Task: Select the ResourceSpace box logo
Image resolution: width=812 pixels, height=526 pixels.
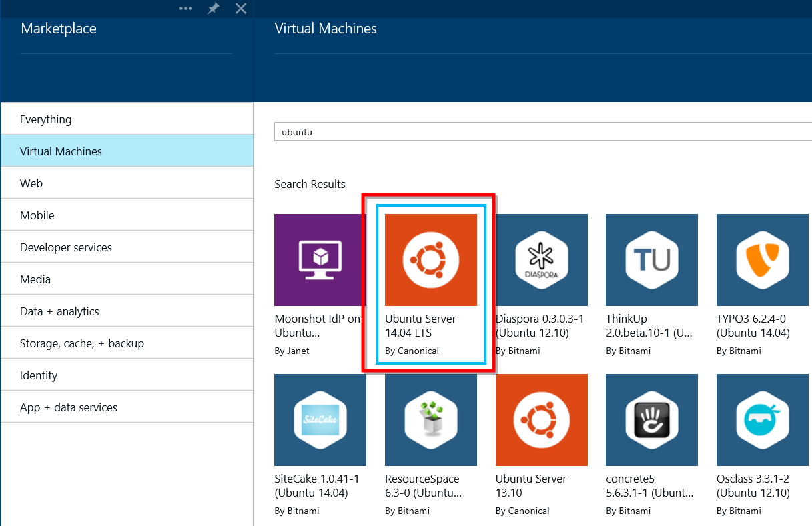Action: 430,420
